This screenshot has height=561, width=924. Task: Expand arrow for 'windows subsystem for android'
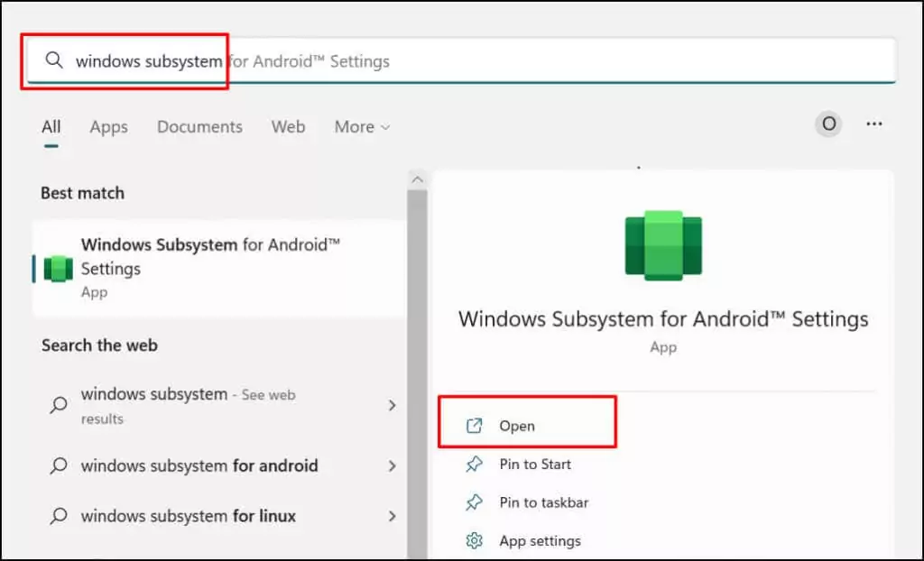pos(392,465)
